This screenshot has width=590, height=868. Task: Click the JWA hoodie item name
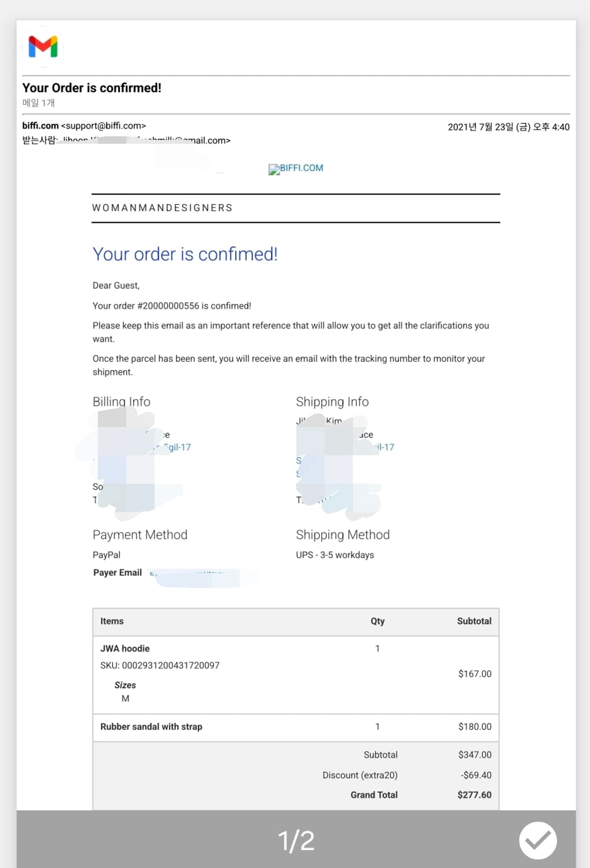[125, 649]
